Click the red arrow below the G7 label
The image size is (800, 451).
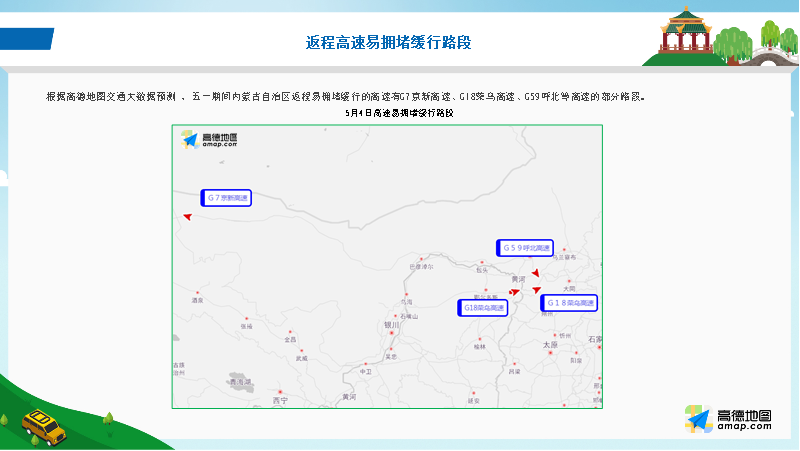[x=186, y=215]
